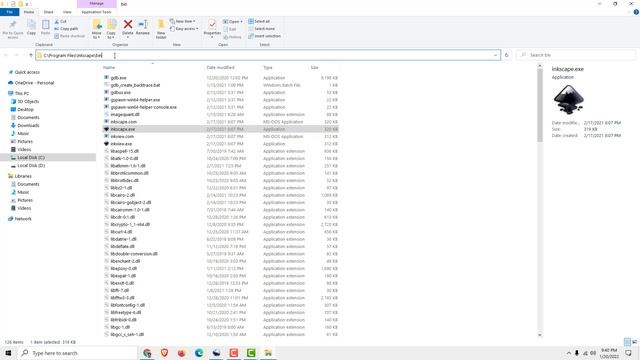The image size is (640, 360).
Task: Open the Application Tools tab
Action: point(96,12)
